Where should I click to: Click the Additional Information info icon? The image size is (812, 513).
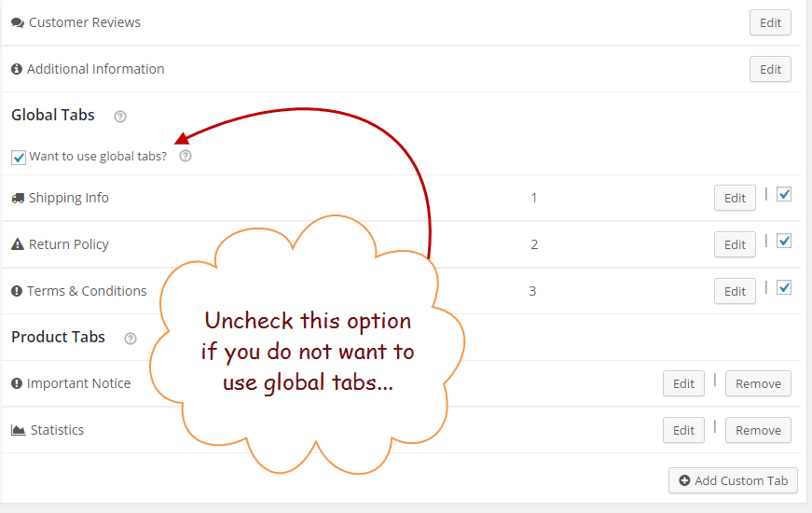click(x=17, y=69)
